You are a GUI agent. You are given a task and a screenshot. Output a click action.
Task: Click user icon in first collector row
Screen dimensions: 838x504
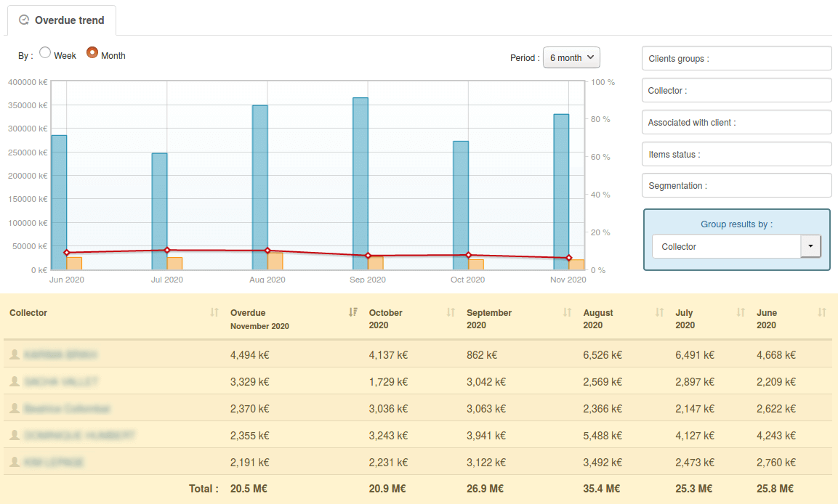tap(14, 354)
